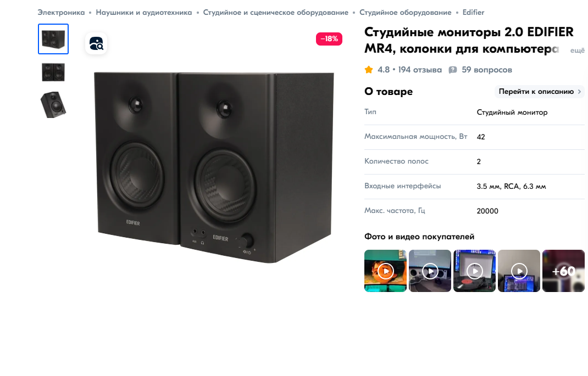The image size is (588, 376).
Task: Play the second customer video
Action: coord(430,271)
